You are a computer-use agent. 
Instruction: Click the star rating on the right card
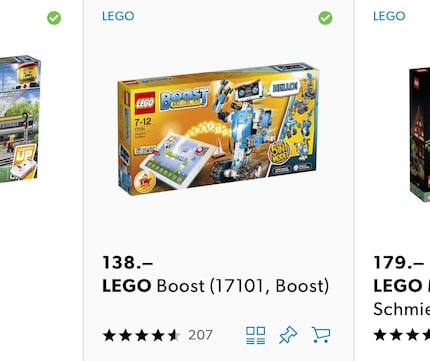402,335
